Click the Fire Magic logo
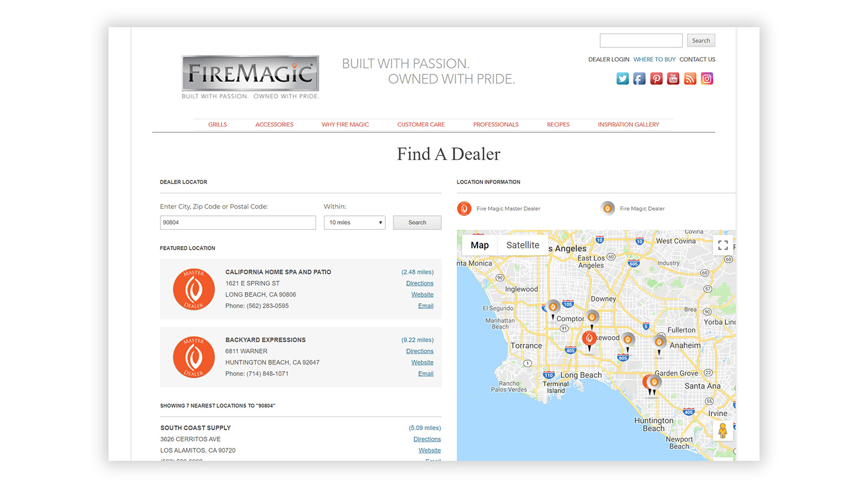 (250, 77)
